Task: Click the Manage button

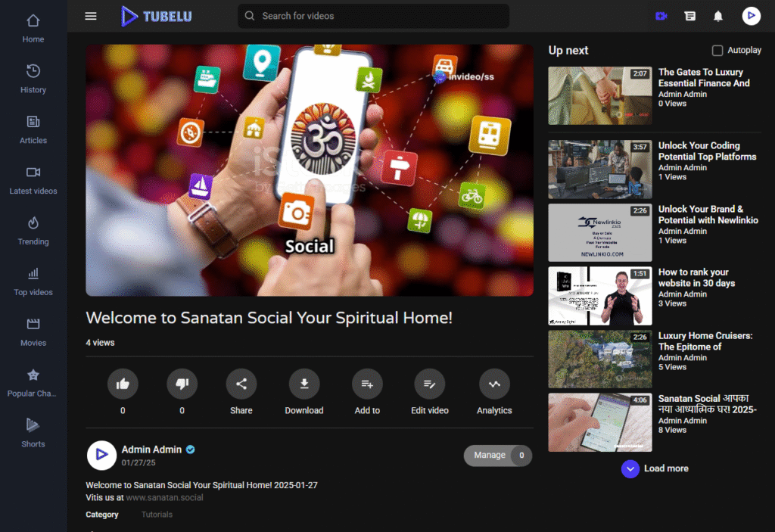Action: click(x=498, y=456)
